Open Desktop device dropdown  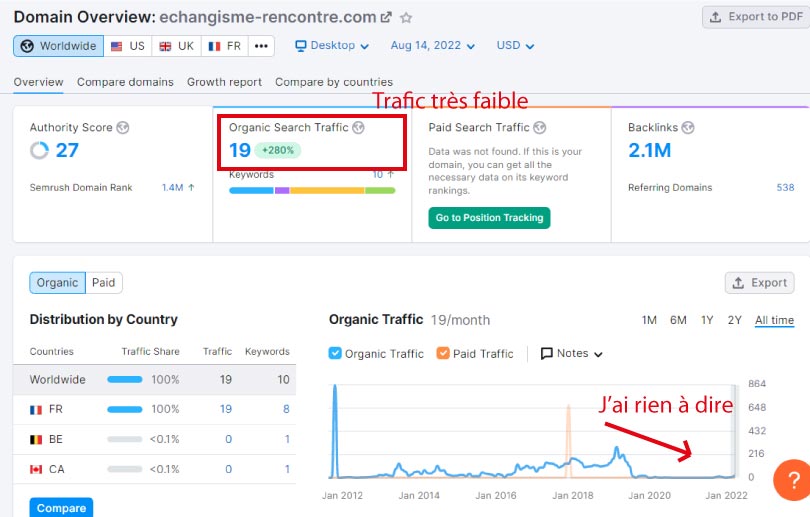click(332, 45)
